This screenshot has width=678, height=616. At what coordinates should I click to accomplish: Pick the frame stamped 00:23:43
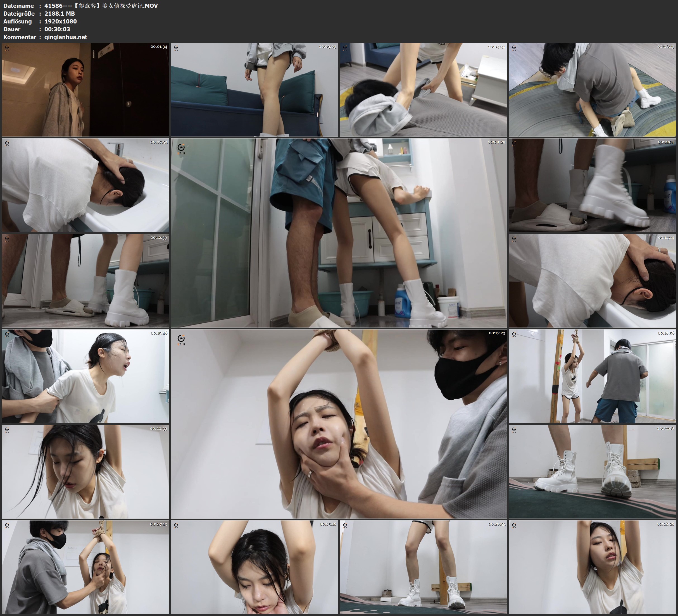pos(85,567)
